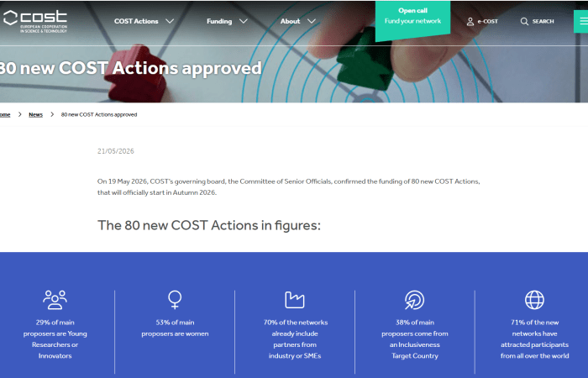The image size is (588, 378).
Task: Click the date 21/05/2026
Action: [116, 151]
